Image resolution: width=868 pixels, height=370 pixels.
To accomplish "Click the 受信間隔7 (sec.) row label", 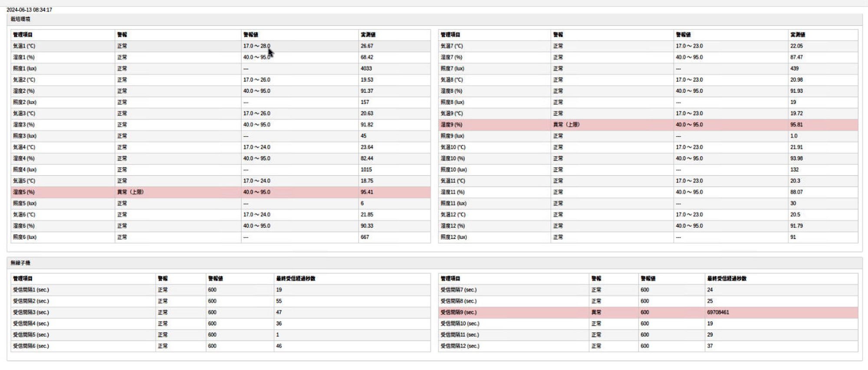I will (x=459, y=290).
